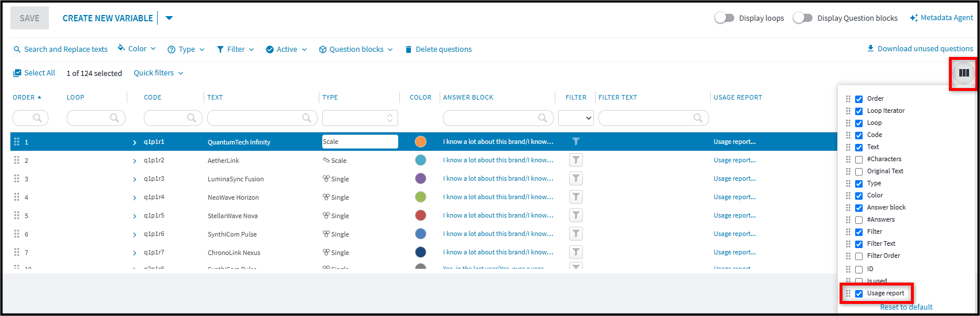Click CREATE NEW VARIABLE
Screen dimensions: 980x316
tap(108, 18)
